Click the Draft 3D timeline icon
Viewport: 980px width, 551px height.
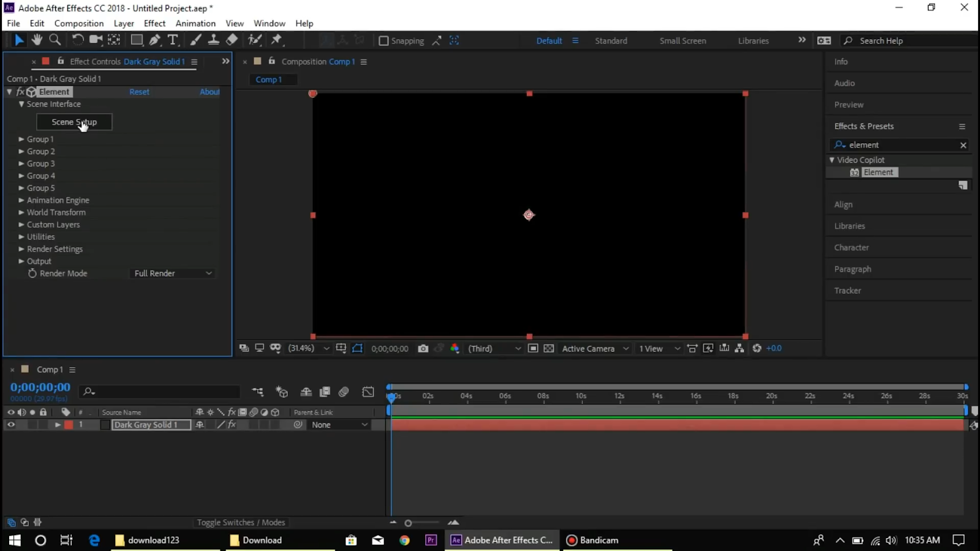[282, 392]
